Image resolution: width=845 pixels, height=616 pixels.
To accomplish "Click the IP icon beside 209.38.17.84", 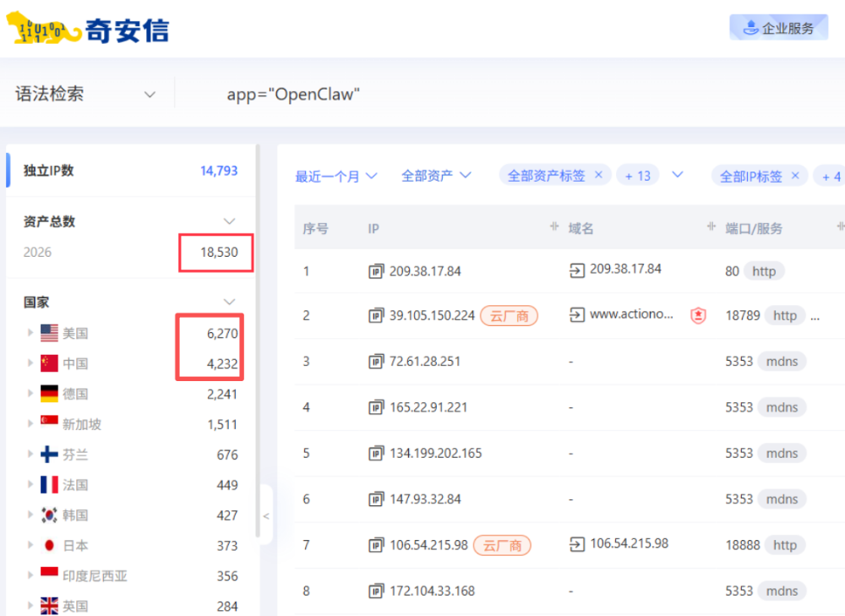I will 377,270.
